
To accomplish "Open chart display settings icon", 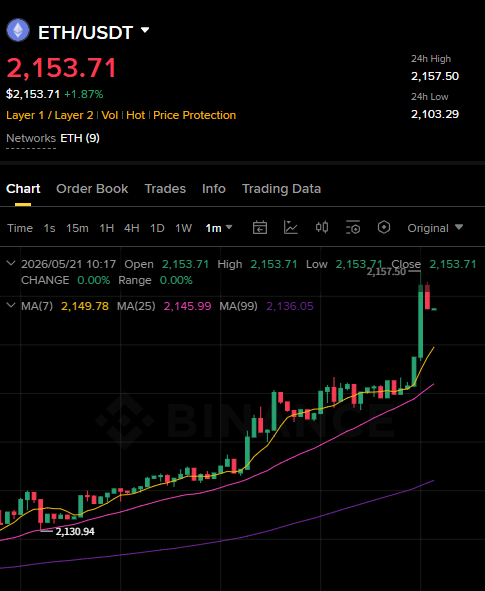I will (x=353, y=228).
